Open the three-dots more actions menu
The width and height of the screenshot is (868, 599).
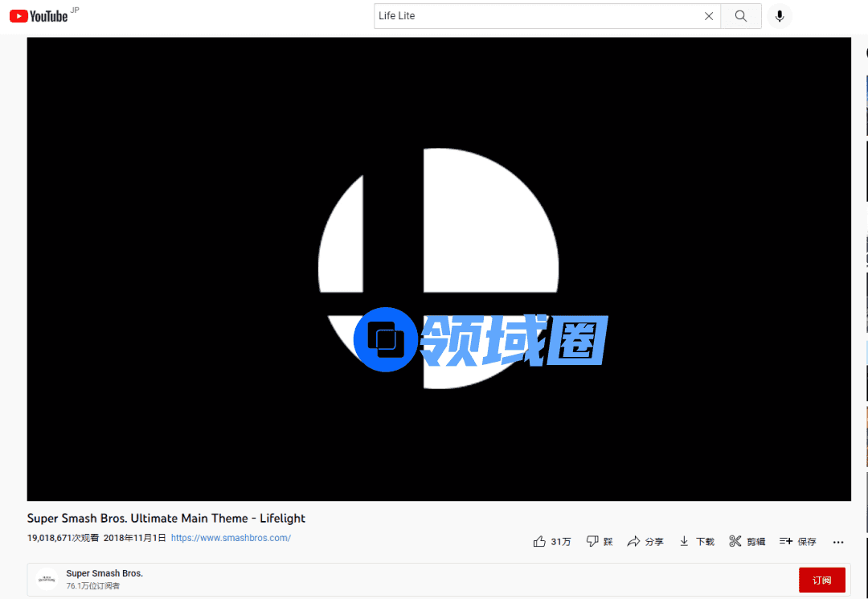838,542
